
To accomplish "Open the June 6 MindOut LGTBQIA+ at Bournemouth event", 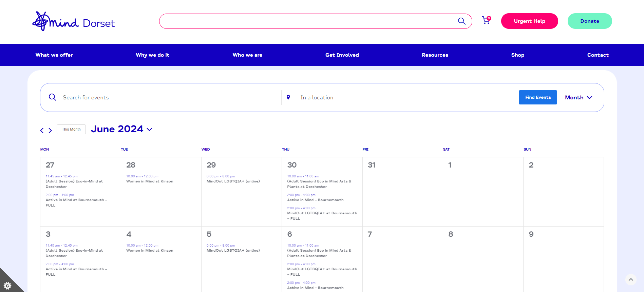I will [322, 272].
